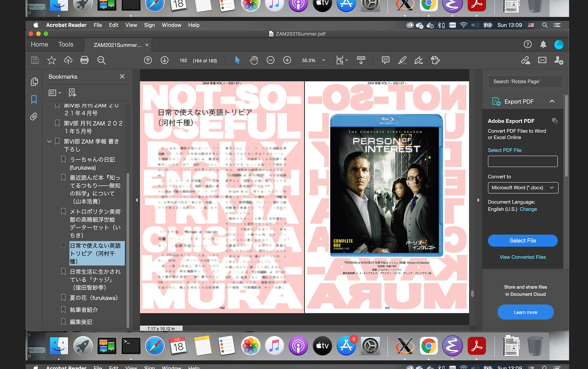Image resolution: width=588 pixels, height=369 pixels.
Task: Collapse the left navigation pane arrow
Action: point(137,200)
